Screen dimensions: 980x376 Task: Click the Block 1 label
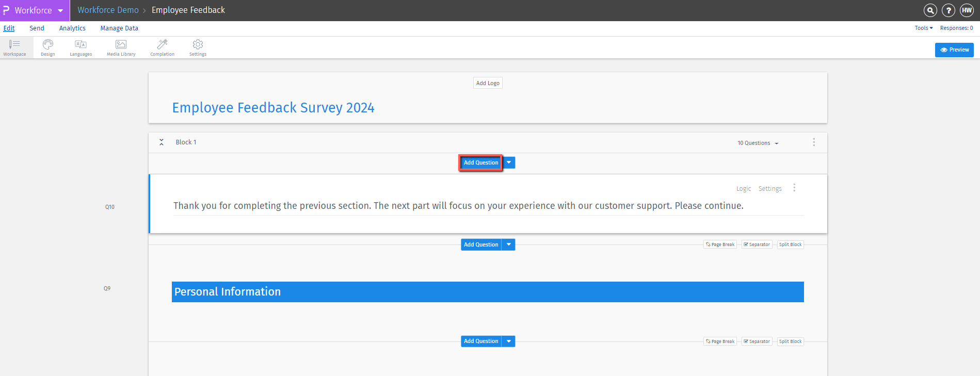click(x=186, y=142)
